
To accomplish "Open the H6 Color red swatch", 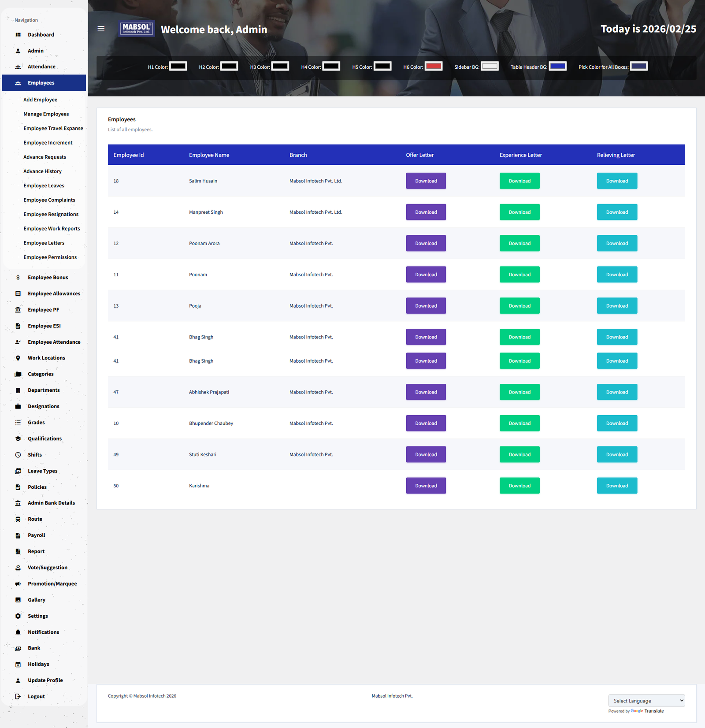I will 433,67.
